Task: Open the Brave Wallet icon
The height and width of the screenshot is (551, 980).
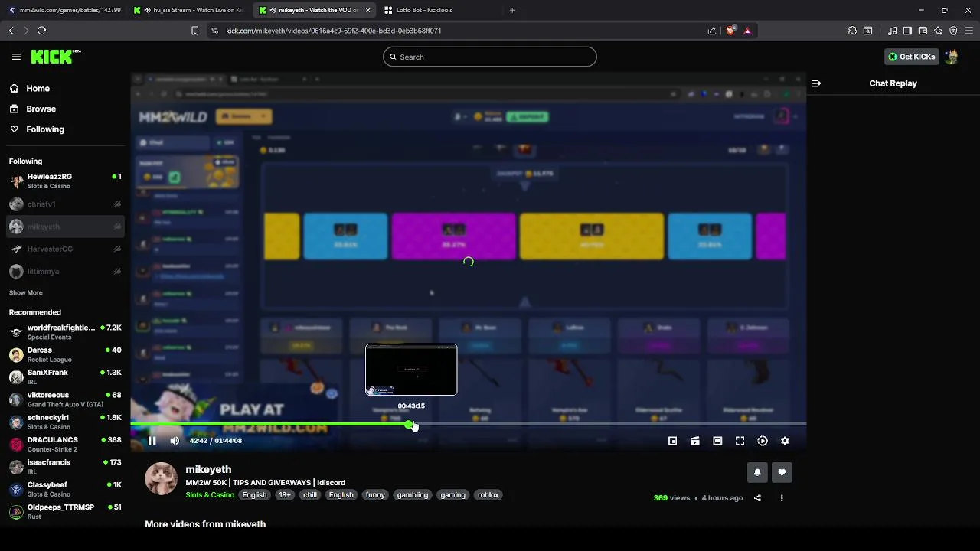Action: tap(923, 31)
